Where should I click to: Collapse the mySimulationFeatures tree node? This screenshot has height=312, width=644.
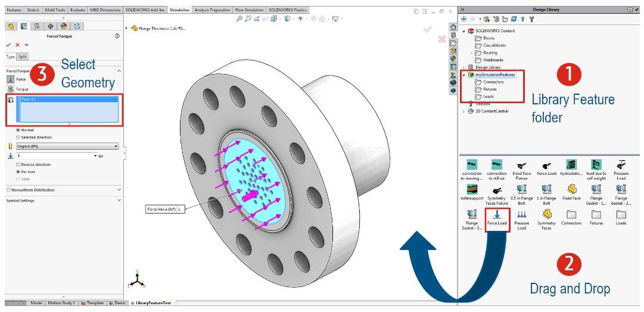tap(463, 75)
